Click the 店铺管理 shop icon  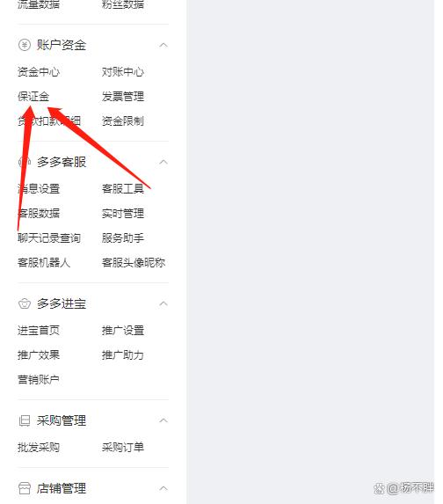(25, 488)
